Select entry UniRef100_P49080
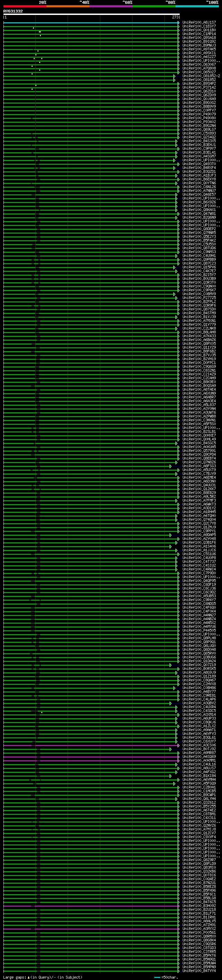The image size is (222, 980). pos(199,118)
